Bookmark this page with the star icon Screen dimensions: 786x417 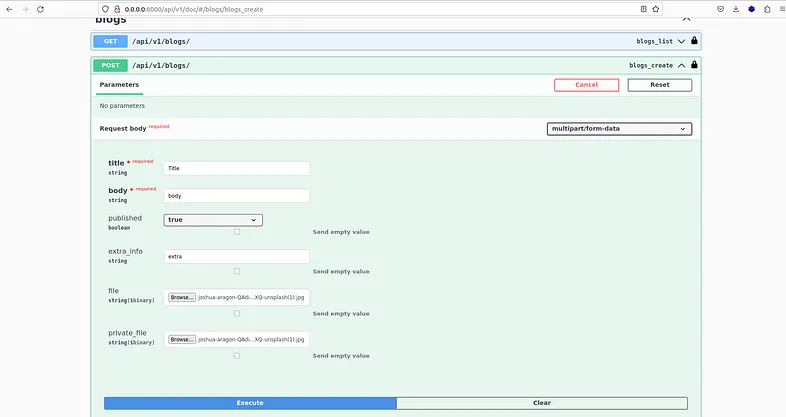656,9
